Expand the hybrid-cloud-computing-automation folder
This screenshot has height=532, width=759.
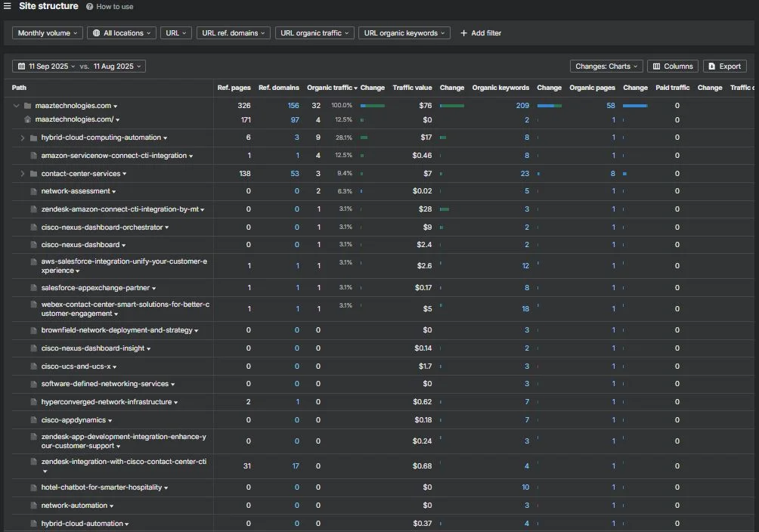[x=22, y=138]
